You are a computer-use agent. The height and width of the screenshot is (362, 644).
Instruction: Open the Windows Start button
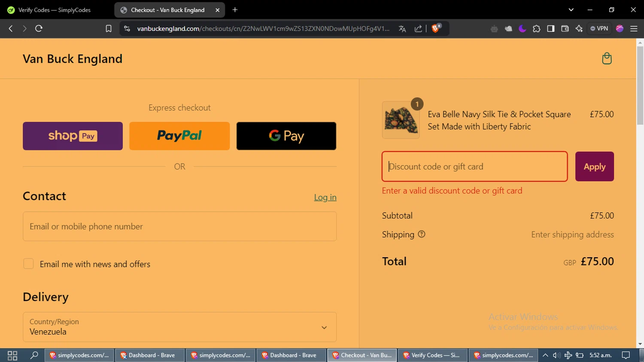point(12,355)
